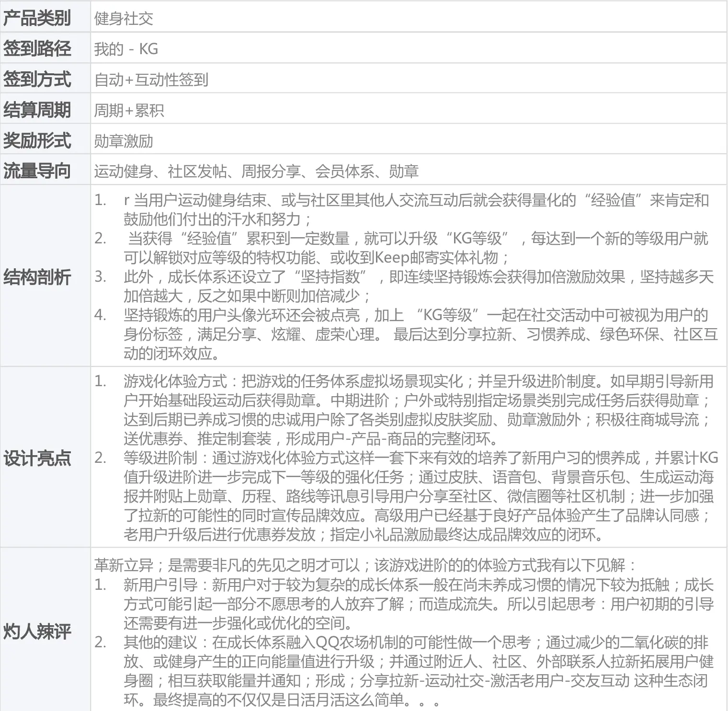This screenshot has width=728, height=711.
Task: Select the 灼人辣评 row label
Action: (x=45, y=631)
